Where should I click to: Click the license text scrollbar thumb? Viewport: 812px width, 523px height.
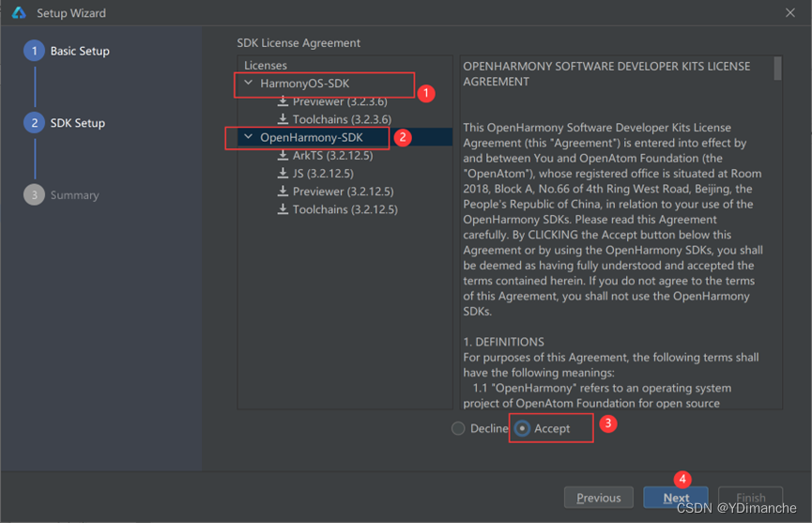click(x=777, y=69)
